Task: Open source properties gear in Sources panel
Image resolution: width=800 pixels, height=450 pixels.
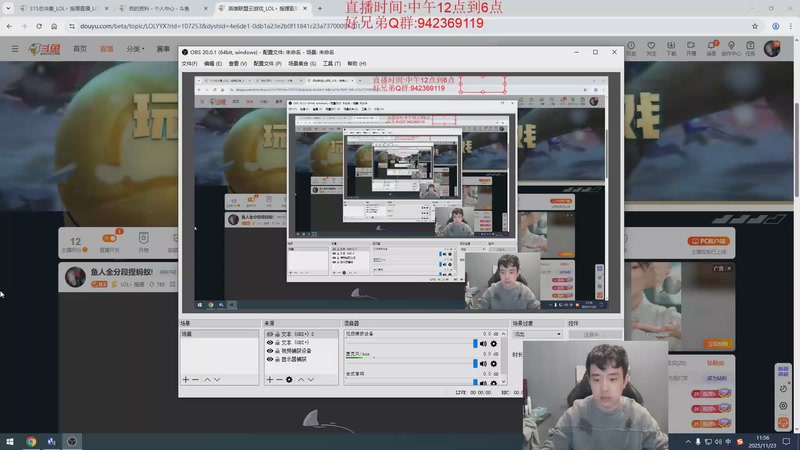Action: coord(289,380)
